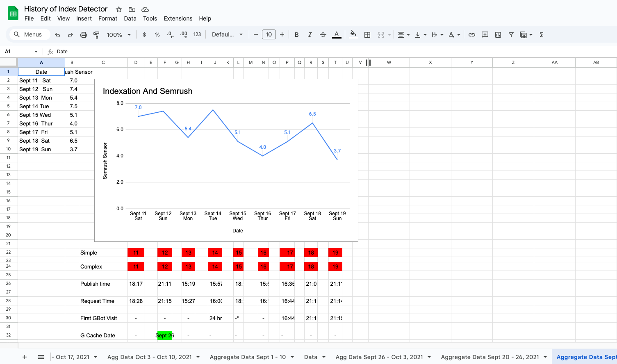Image resolution: width=617 pixels, height=364 pixels.
Task: Toggle italic formatting
Action: 310,35
